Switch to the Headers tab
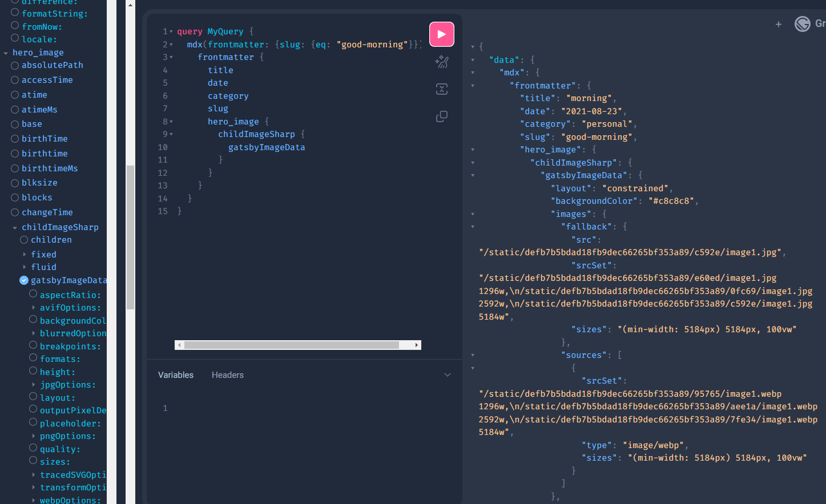Screen dimensions: 826x504 point(227,375)
